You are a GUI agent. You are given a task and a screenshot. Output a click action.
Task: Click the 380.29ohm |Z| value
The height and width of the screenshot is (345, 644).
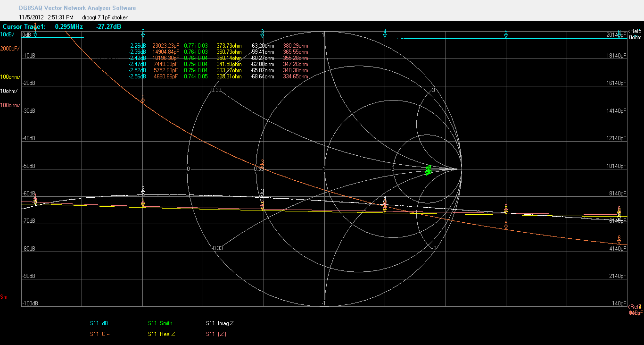[x=296, y=45]
